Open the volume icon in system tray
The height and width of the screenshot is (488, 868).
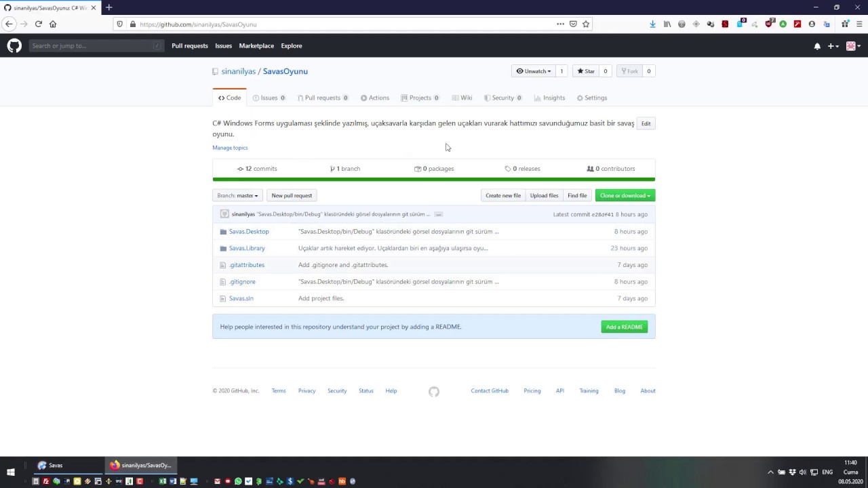click(803, 472)
